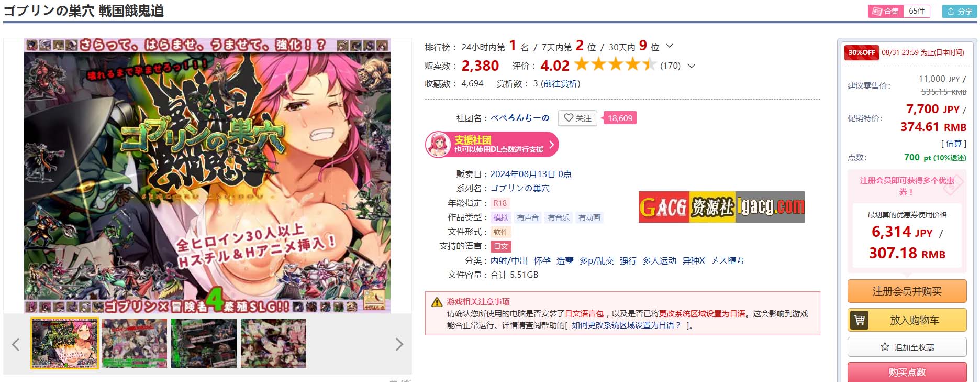
Task: Click the yellow warning triangle icon
Action: tap(437, 302)
